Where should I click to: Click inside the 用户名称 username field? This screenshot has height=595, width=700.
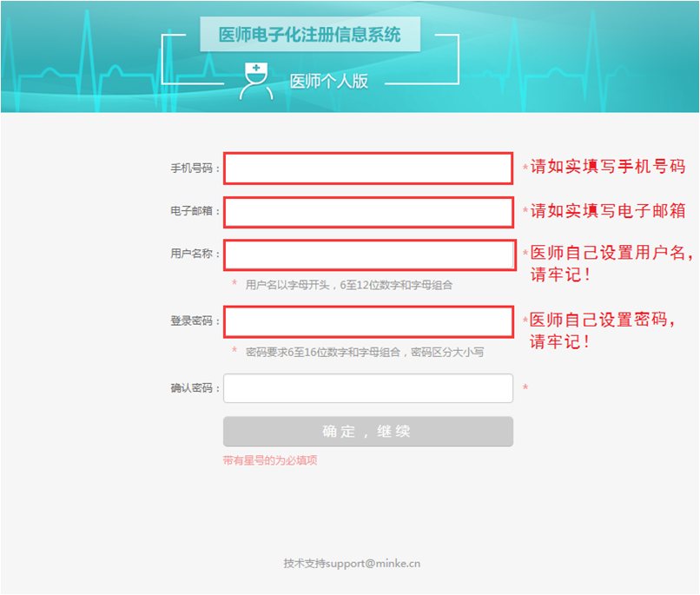tap(367, 255)
